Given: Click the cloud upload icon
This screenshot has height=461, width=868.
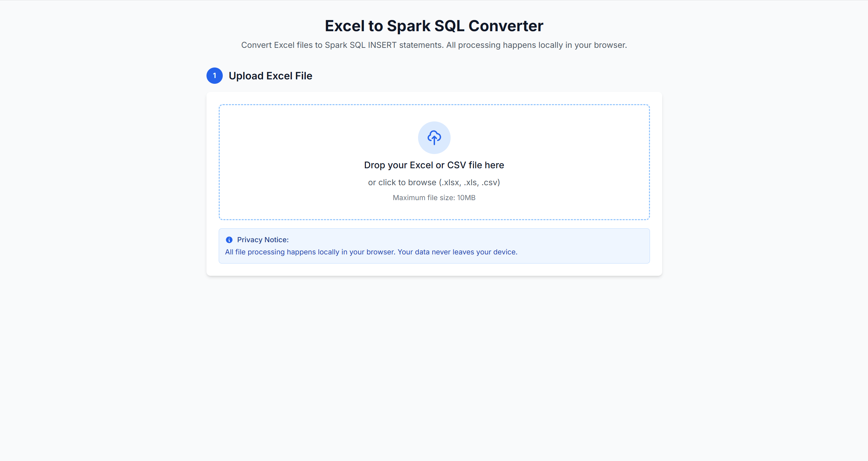Looking at the screenshot, I should 434,137.
